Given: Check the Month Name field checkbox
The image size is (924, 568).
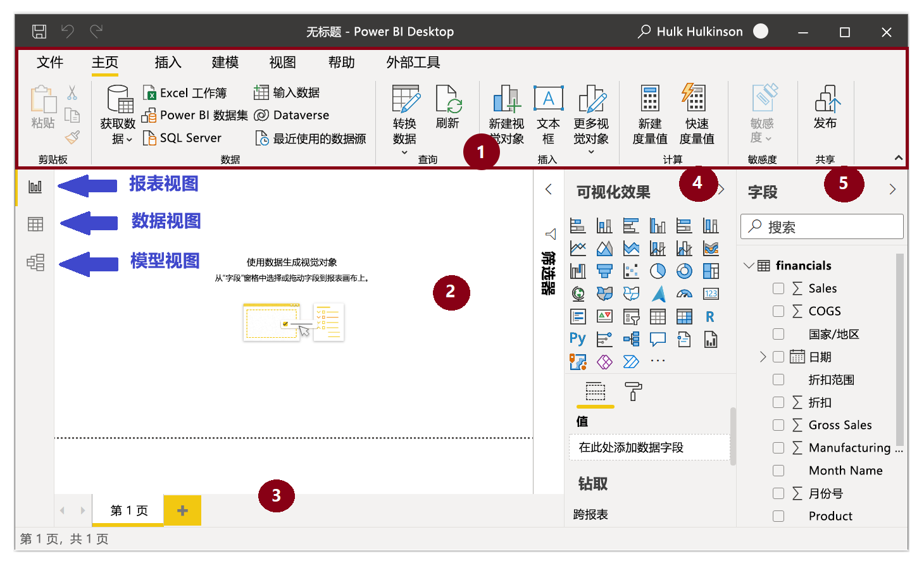Looking at the screenshot, I should tap(778, 471).
